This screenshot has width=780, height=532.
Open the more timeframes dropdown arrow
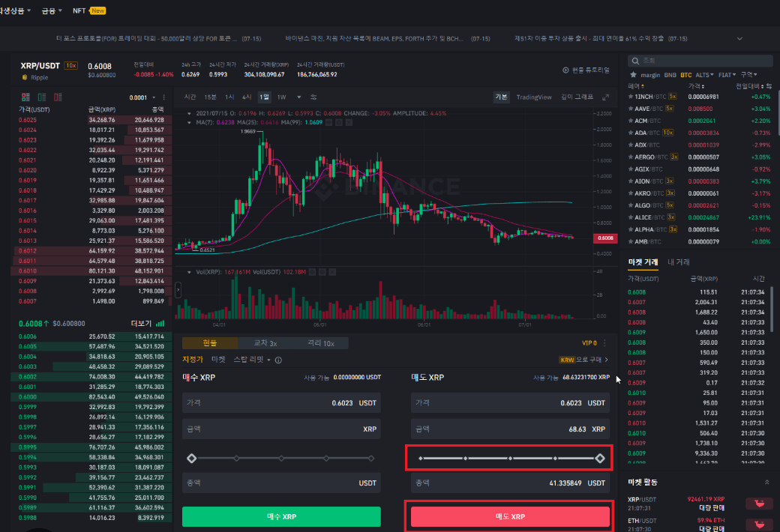coord(299,97)
